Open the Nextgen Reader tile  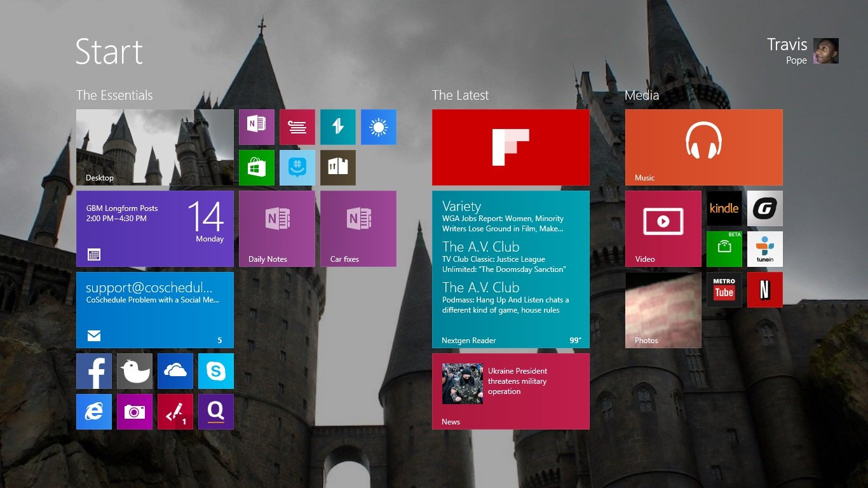click(511, 269)
